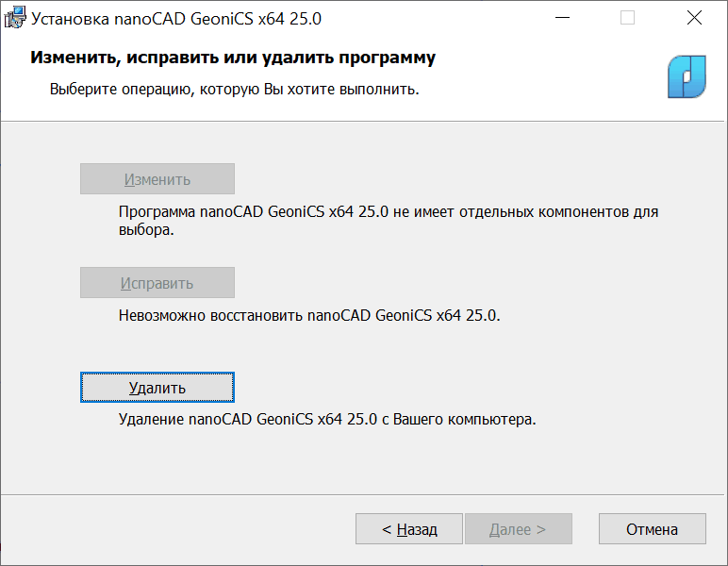The height and width of the screenshot is (566, 728).
Task: Click text 'Невозможно восстановить nanoCAD GeoniCS x64 25.0.'
Action: coord(309,315)
